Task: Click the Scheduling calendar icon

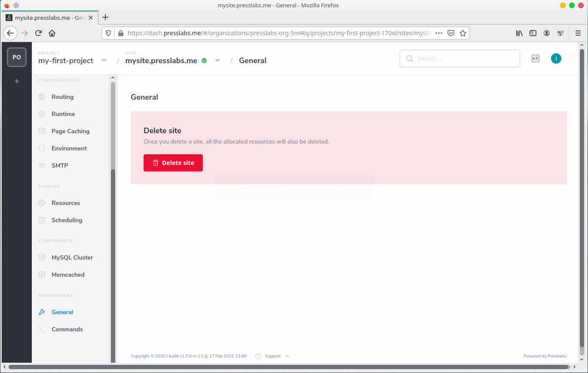Action: pos(42,220)
